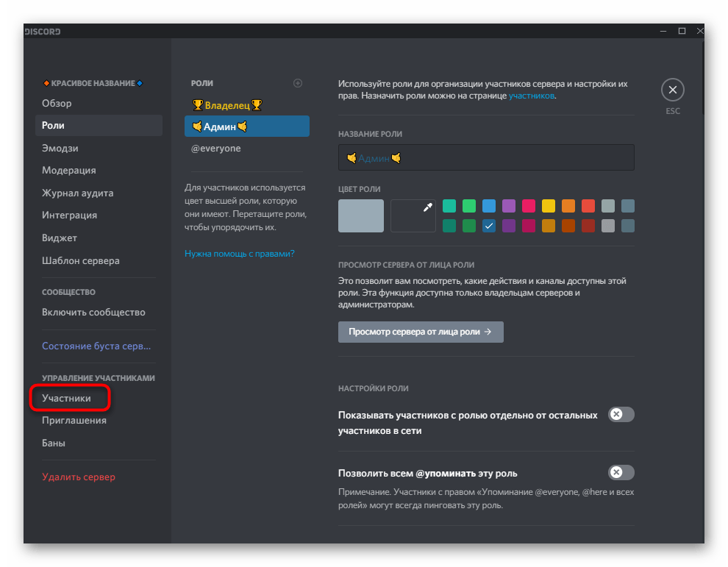
Task: Click Удалить сервер option
Action: pos(79,477)
